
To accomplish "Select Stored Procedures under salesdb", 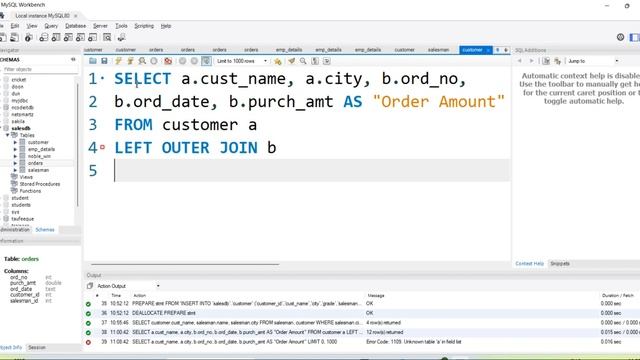I will pos(40,184).
